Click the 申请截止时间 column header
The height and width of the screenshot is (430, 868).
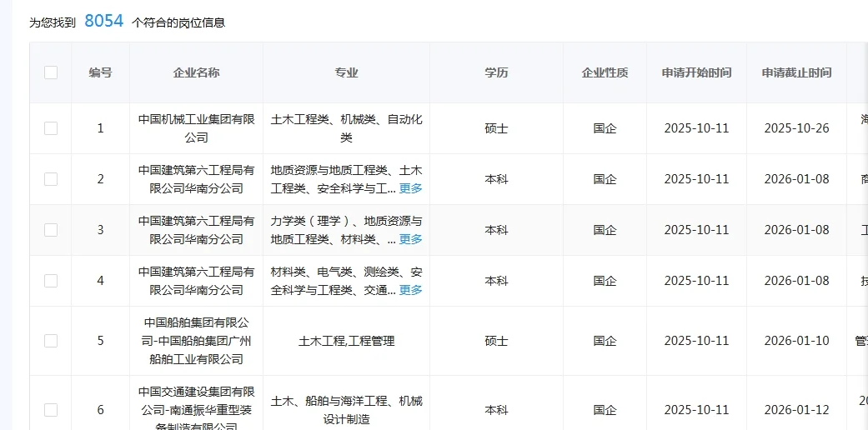pyautogui.click(x=796, y=72)
